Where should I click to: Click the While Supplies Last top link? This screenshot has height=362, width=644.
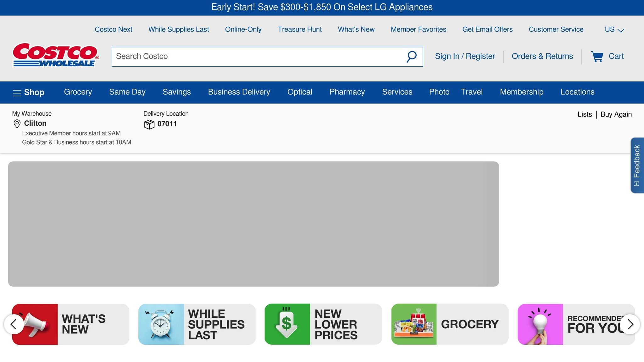179,30
